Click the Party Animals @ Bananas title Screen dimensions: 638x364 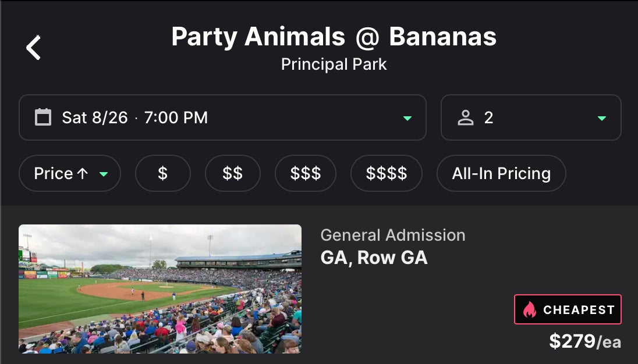pos(334,37)
